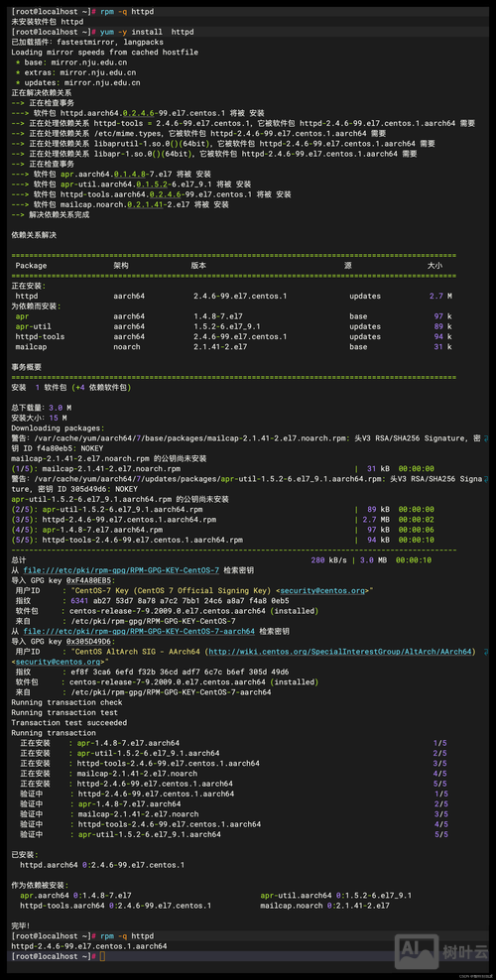Click the libapr-1.so.0 dependency line
496x980 pixels.
214,153
